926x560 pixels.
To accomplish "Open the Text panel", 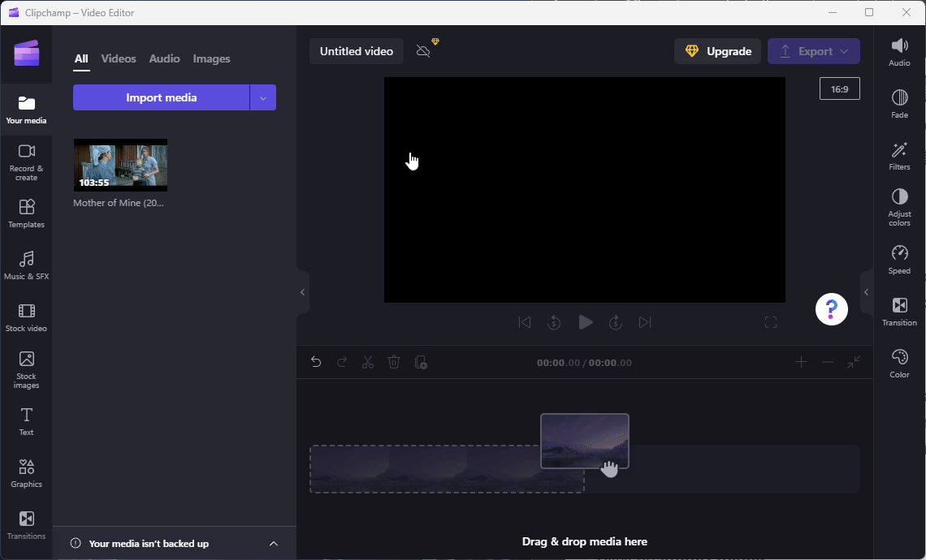I will tap(26, 420).
